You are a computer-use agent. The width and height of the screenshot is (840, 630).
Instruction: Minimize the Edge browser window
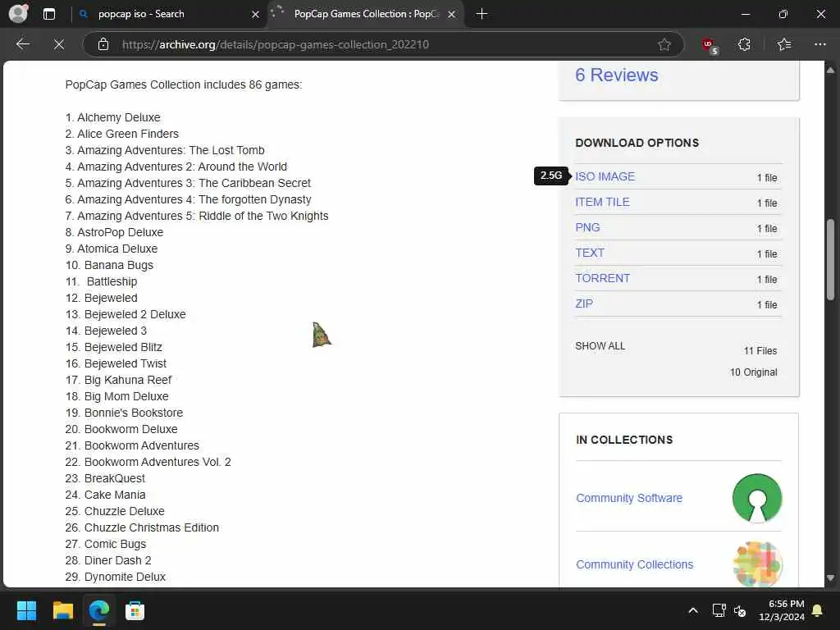(745, 14)
